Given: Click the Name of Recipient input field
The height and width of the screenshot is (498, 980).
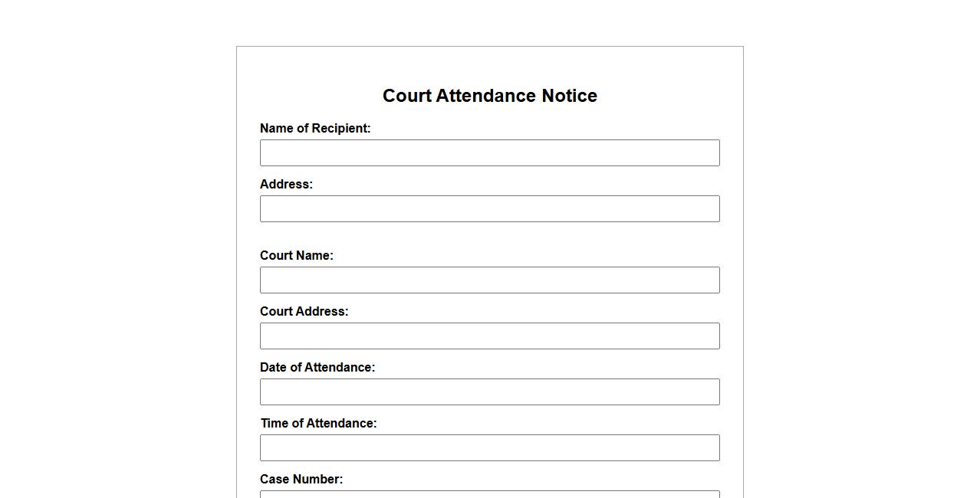Looking at the screenshot, I should click(x=489, y=152).
